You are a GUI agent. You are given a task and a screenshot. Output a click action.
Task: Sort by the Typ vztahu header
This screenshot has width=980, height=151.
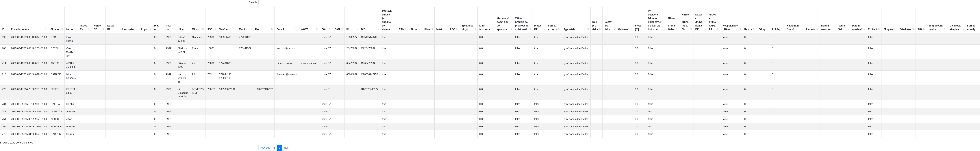[576, 20]
